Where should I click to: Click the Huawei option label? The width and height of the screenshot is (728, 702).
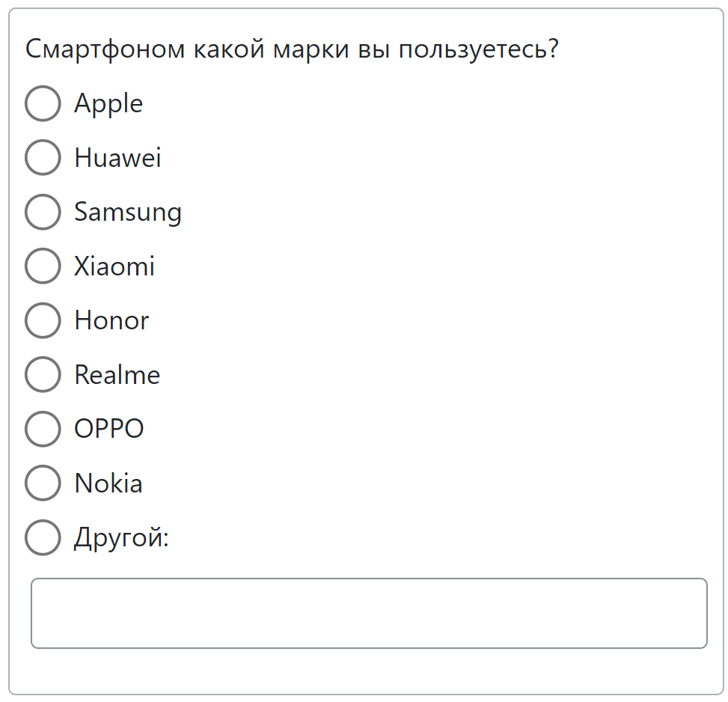pos(117,157)
